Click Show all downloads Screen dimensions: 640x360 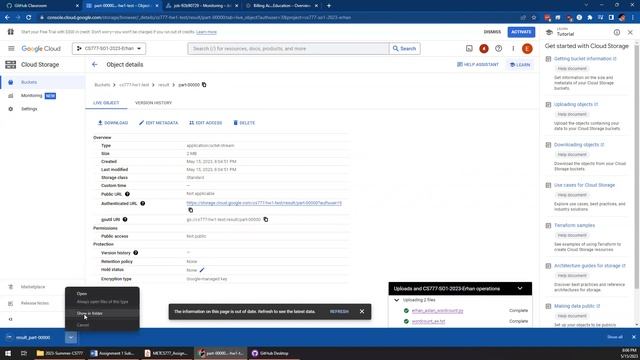615,337
